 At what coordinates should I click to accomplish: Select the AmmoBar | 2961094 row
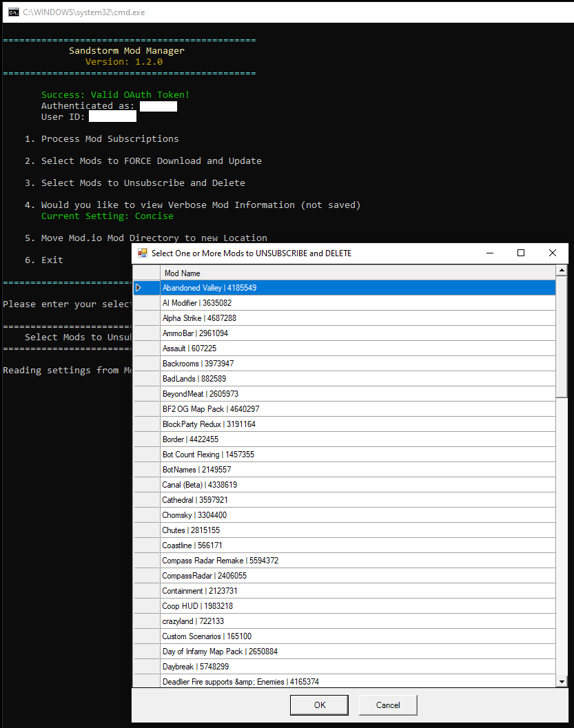coord(358,333)
